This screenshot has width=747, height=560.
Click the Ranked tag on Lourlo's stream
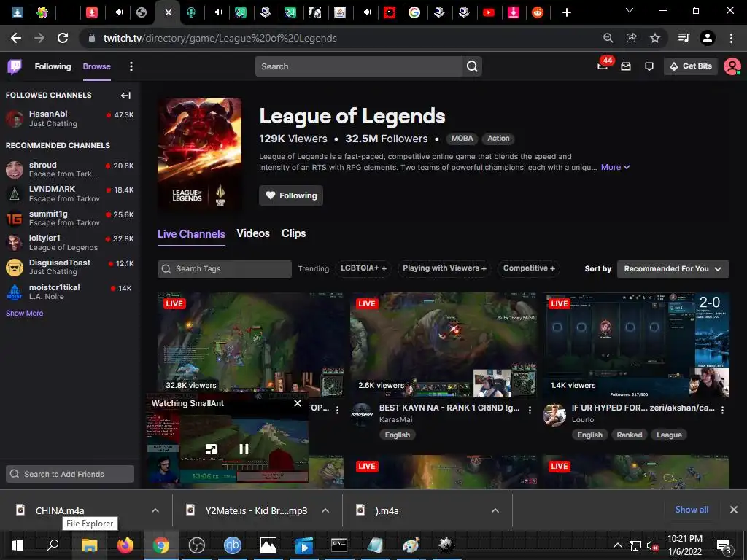coord(630,435)
